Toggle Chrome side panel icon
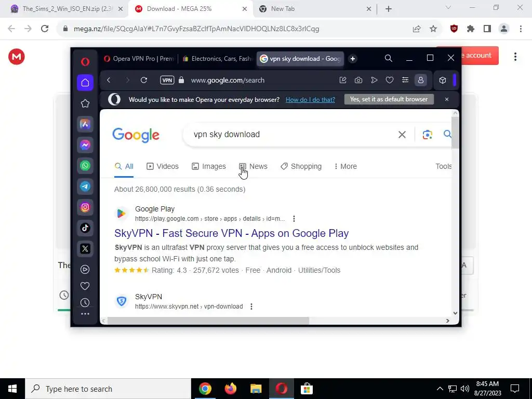Screen dimensions: 532x399 (x=487, y=29)
